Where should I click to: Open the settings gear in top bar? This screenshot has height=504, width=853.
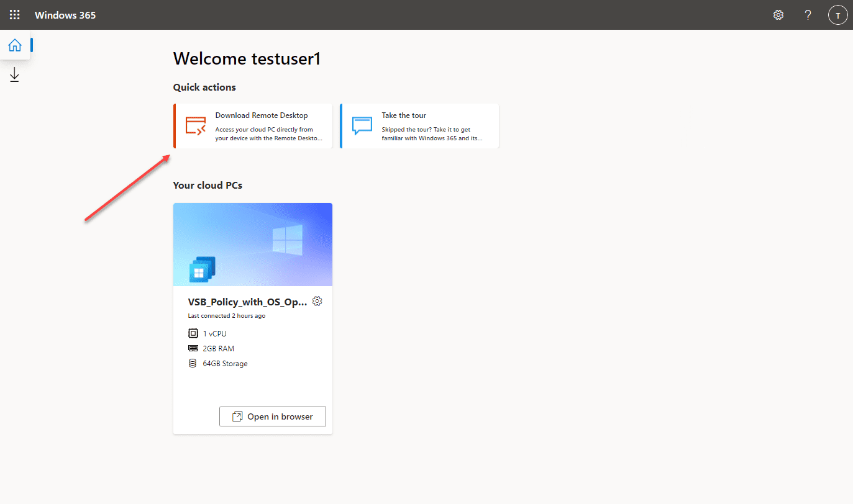tap(778, 15)
